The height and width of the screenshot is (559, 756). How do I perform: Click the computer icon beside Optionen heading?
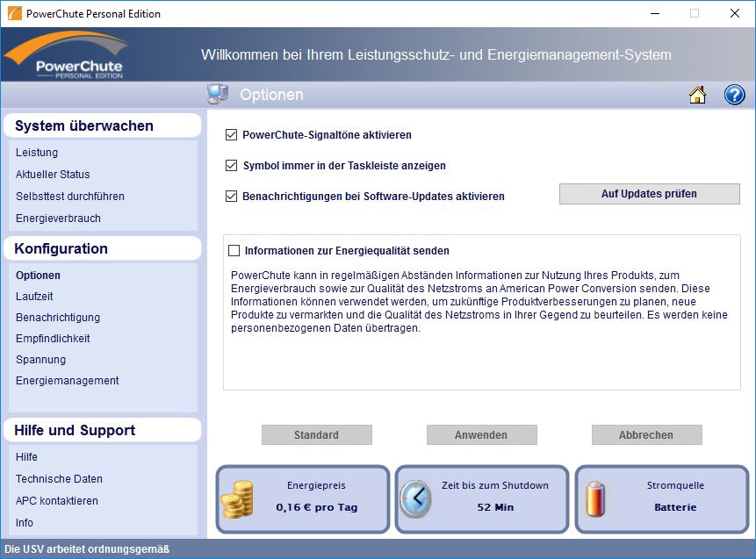point(218,94)
